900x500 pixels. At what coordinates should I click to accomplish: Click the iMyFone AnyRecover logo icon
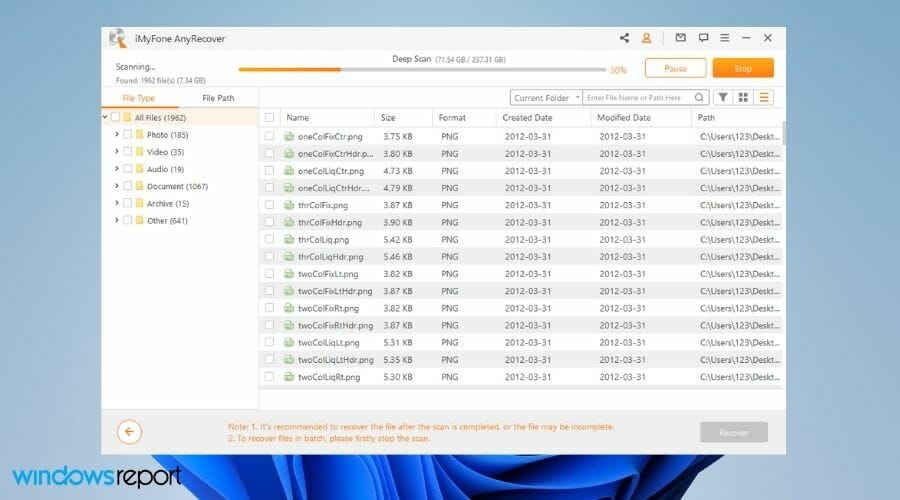point(118,38)
